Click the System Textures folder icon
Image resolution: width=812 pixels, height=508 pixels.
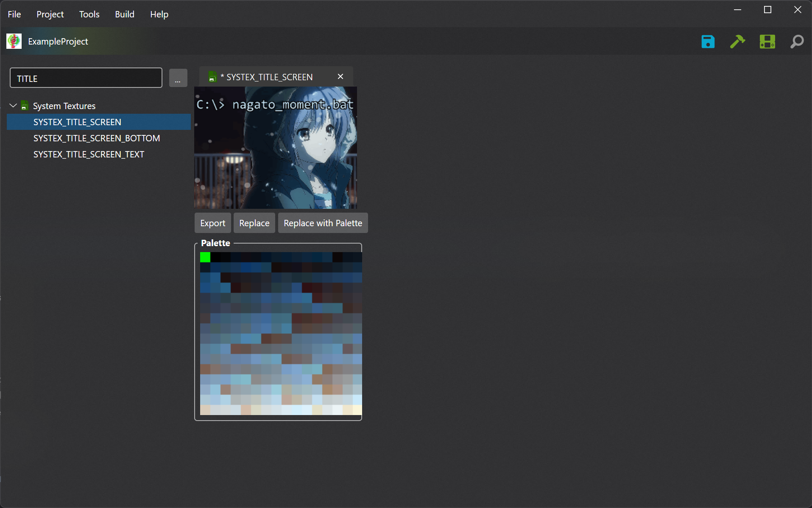point(25,105)
